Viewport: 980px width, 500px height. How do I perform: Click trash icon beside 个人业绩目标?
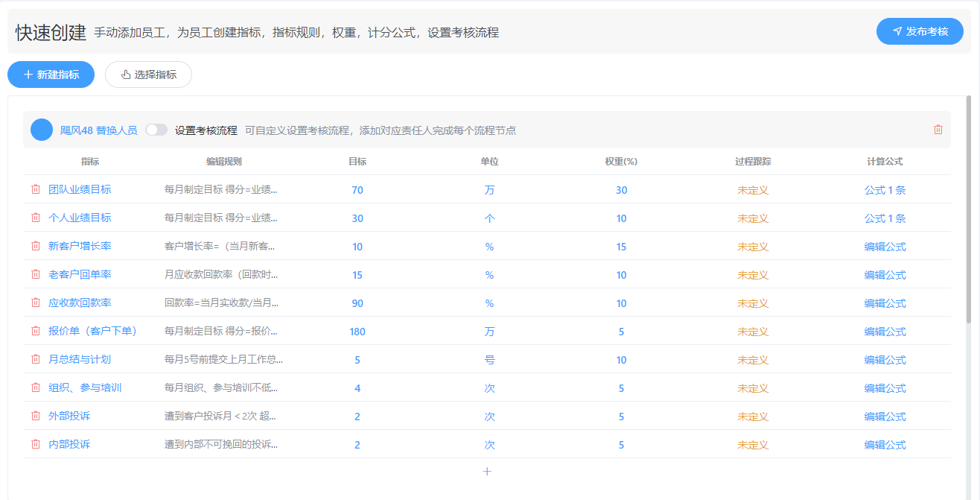point(36,218)
